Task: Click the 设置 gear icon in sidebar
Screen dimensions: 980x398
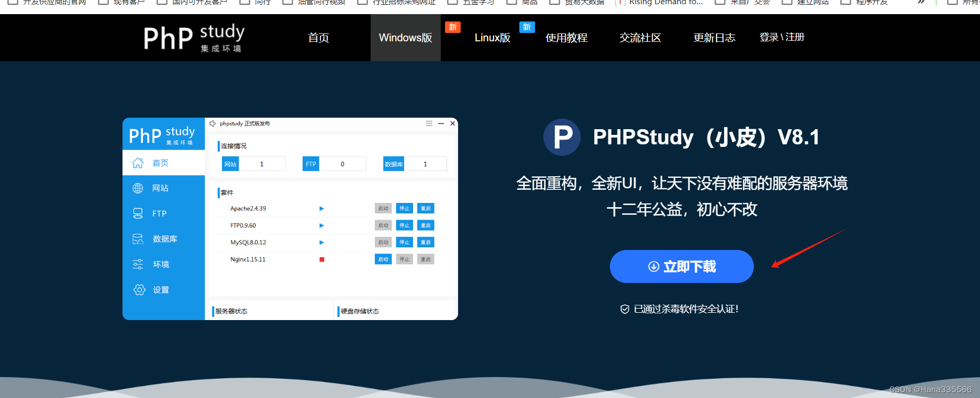Action: pyautogui.click(x=139, y=290)
